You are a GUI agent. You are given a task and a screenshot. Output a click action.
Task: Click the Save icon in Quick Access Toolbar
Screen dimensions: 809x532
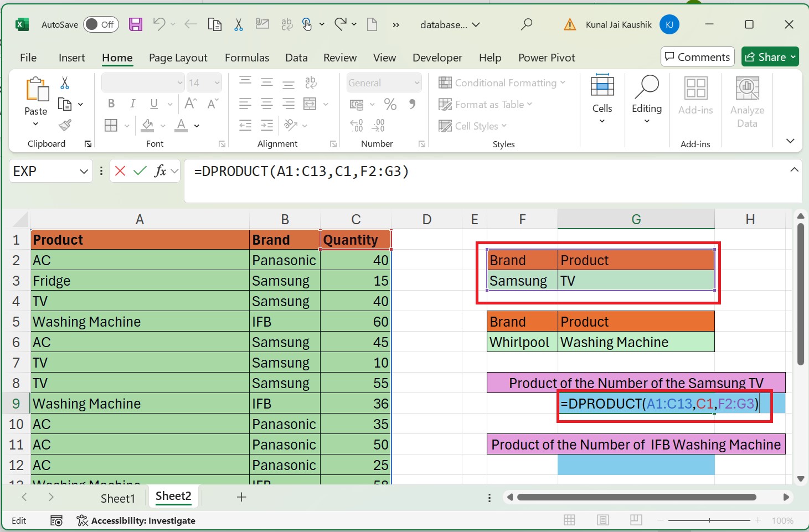click(x=135, y=24)
